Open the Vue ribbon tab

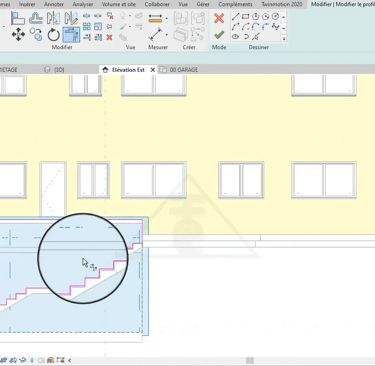tap(183, 4)
